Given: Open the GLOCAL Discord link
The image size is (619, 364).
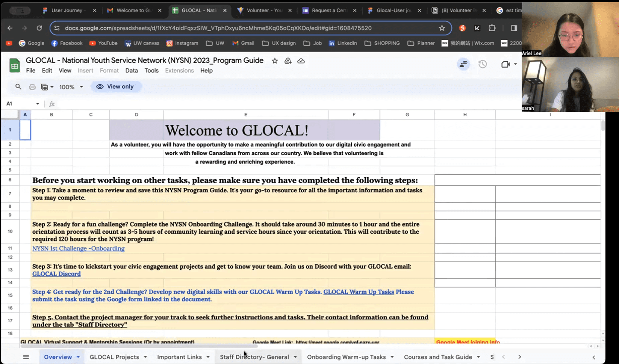Looking at the screenshot, I should click(x=56, y=274).
